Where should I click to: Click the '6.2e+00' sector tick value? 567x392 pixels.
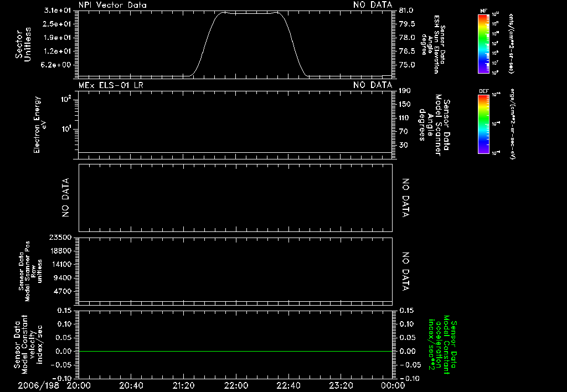[57, 65]
